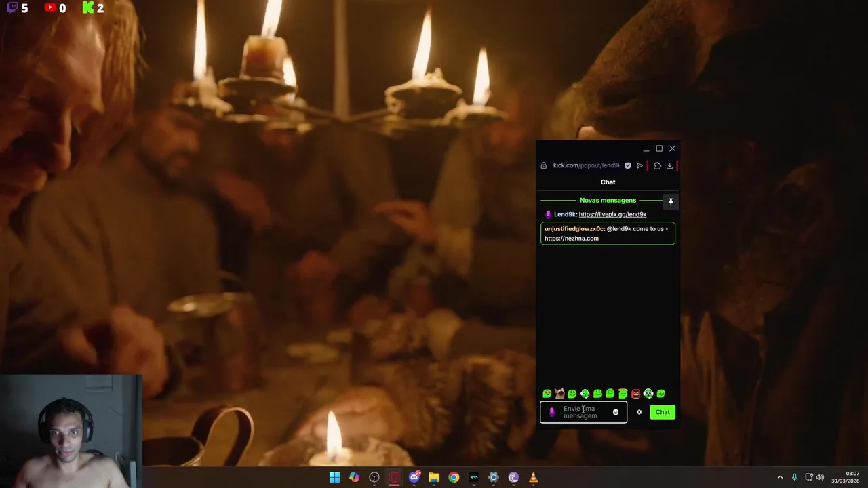
Task: Click the pin messages icon in chat
Action: pos(670,201)
